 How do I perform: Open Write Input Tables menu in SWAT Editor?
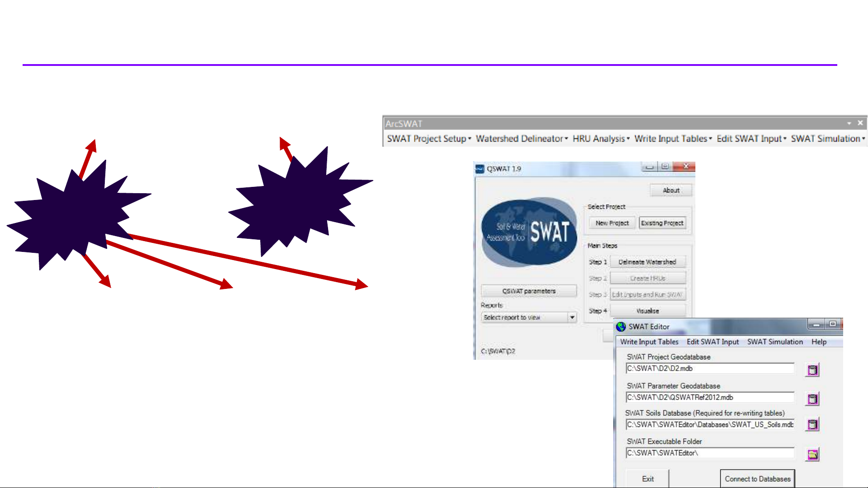point(649,342)
